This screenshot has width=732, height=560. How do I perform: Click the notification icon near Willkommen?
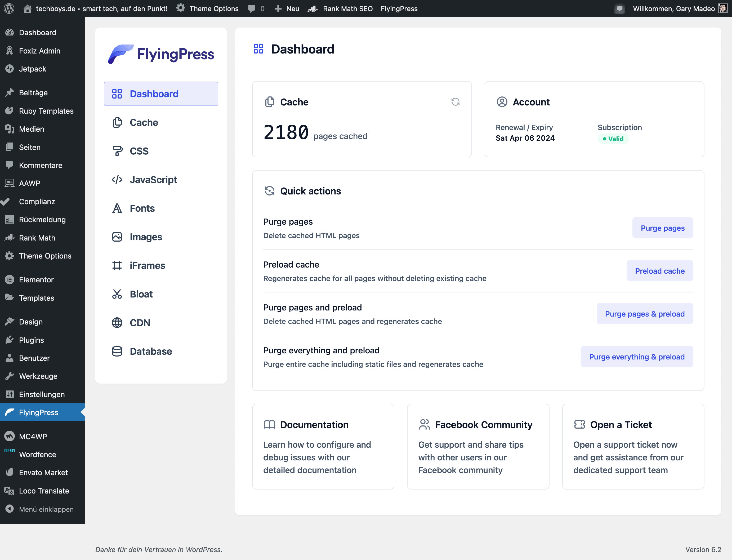[x=619, y=9]
